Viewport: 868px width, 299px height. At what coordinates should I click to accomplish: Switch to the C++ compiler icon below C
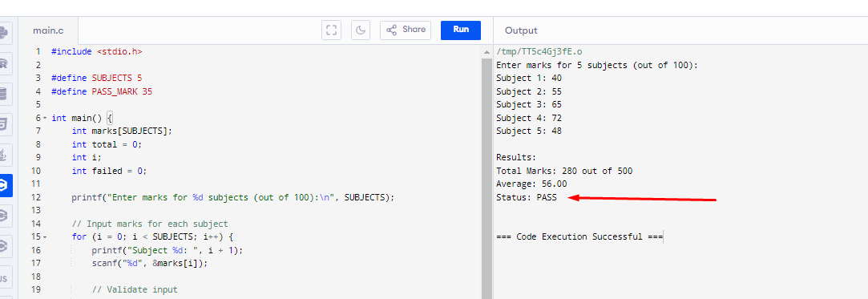(x=4, y=216)
